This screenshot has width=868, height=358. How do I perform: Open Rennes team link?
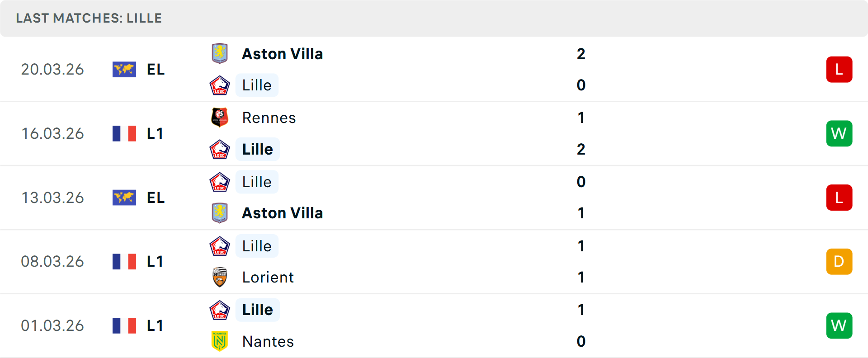pos(269,118)
